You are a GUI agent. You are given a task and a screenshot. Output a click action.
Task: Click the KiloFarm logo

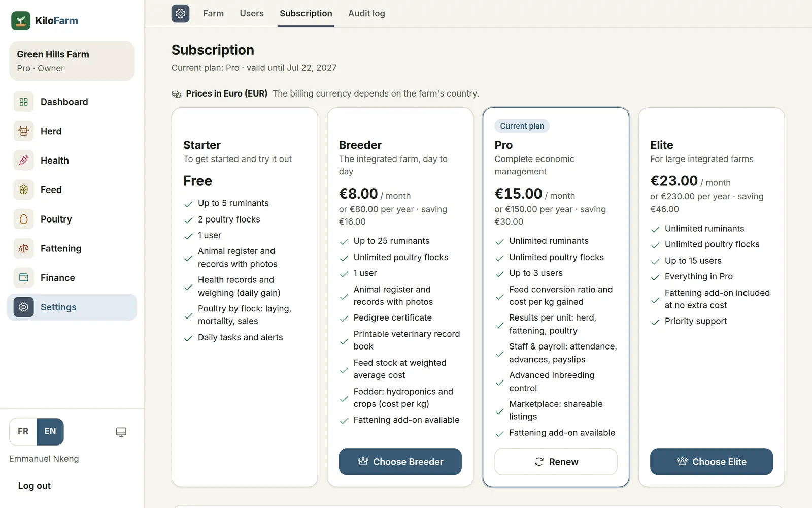[45, 21]
